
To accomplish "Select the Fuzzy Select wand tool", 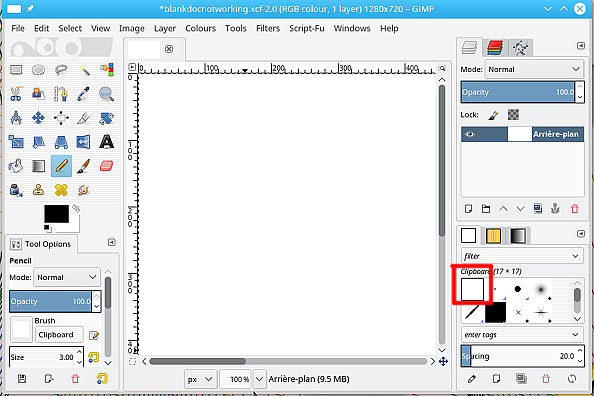I will click(84, 70).
